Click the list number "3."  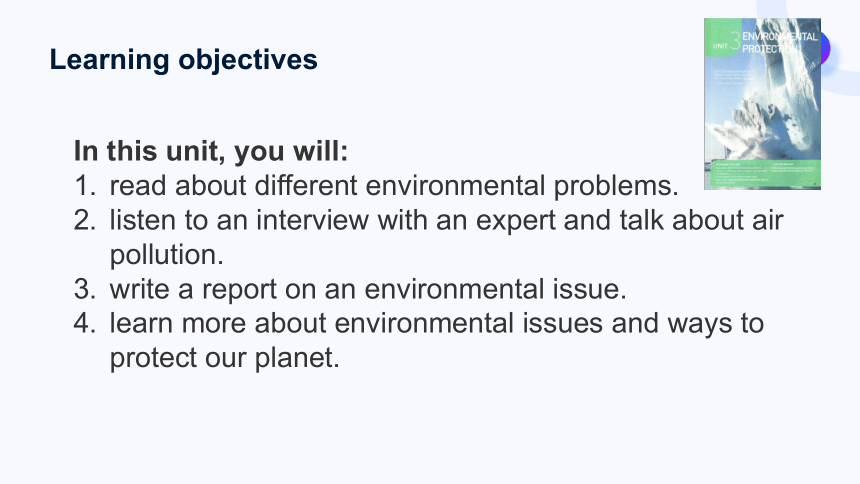pos(85,289)
